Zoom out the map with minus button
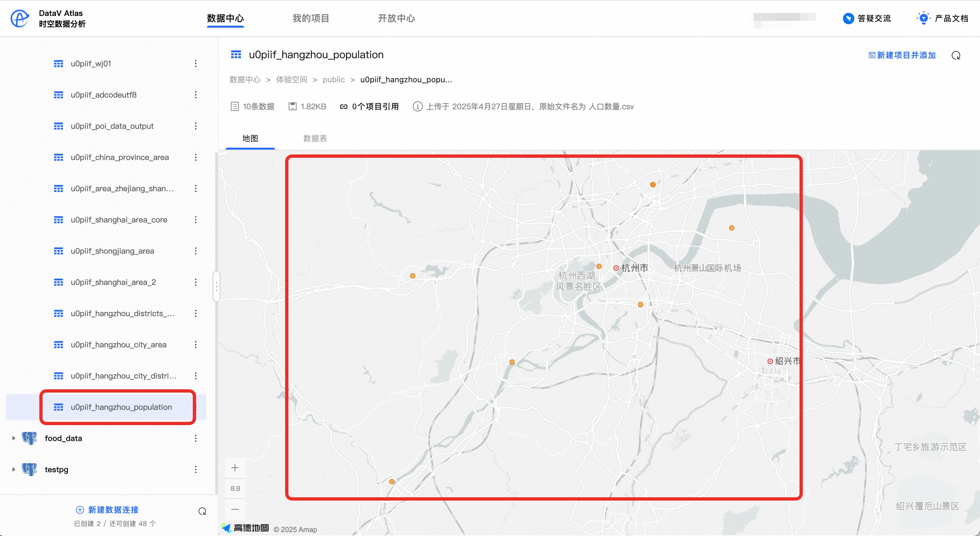The height and width of the screenshot is (536, 980). [235, 509]
